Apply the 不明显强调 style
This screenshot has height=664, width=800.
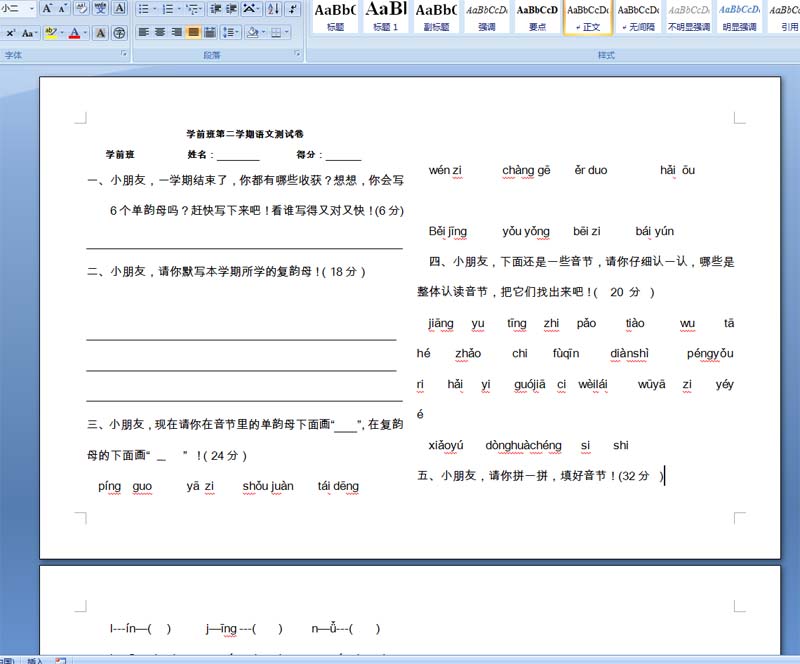(689, 17)
